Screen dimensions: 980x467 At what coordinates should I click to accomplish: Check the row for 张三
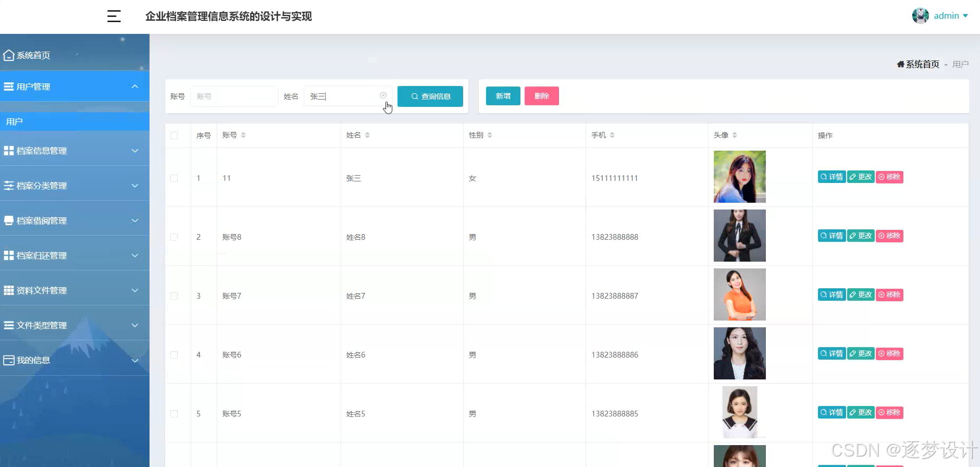click(x=174, y=178)
